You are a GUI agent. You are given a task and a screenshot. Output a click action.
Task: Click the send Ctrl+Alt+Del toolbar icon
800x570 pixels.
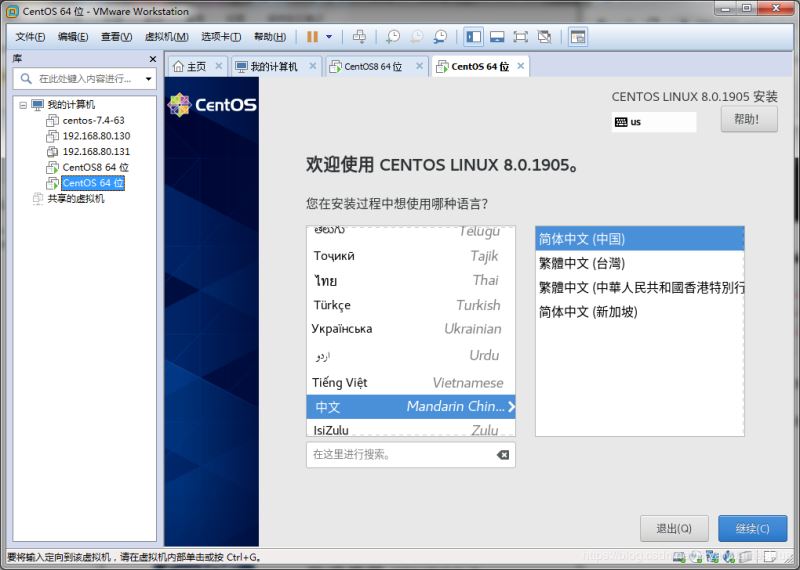(360, 37)
